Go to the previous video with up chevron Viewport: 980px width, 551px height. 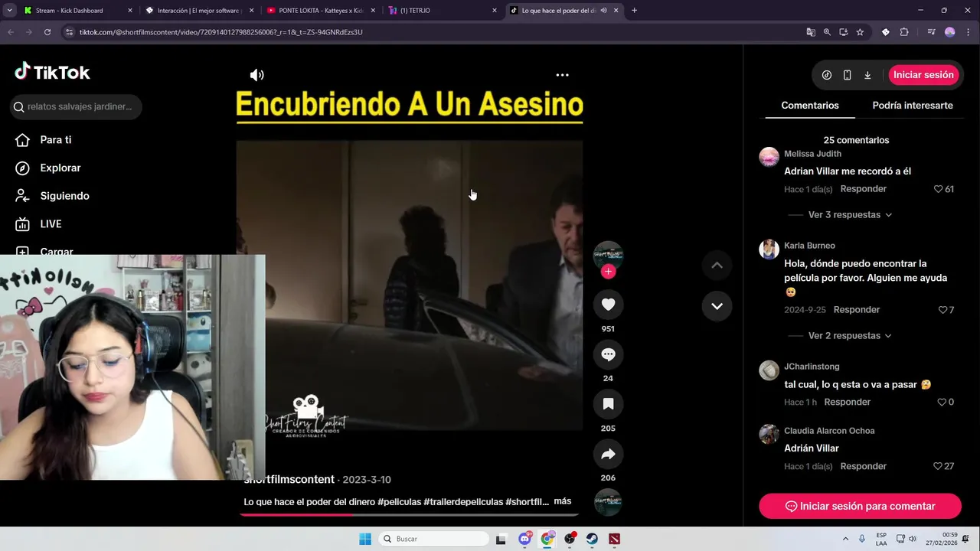[717, 266]
